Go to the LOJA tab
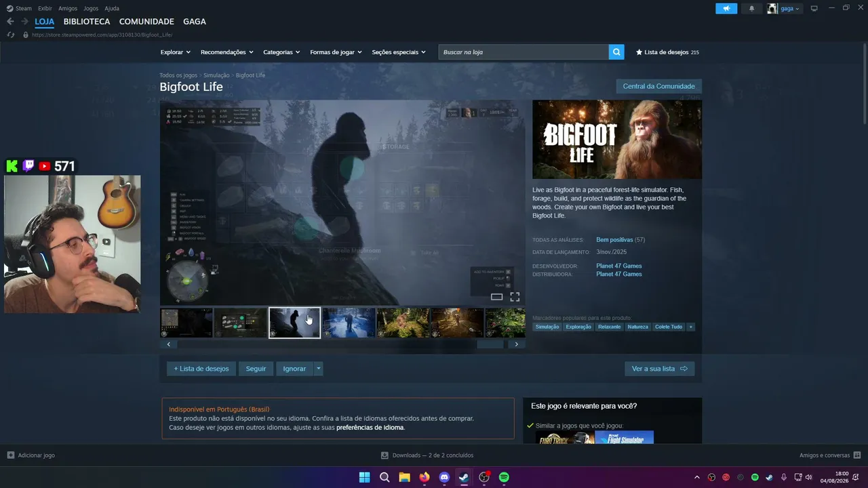The image size is (868, 488). (x=45, y=22)
